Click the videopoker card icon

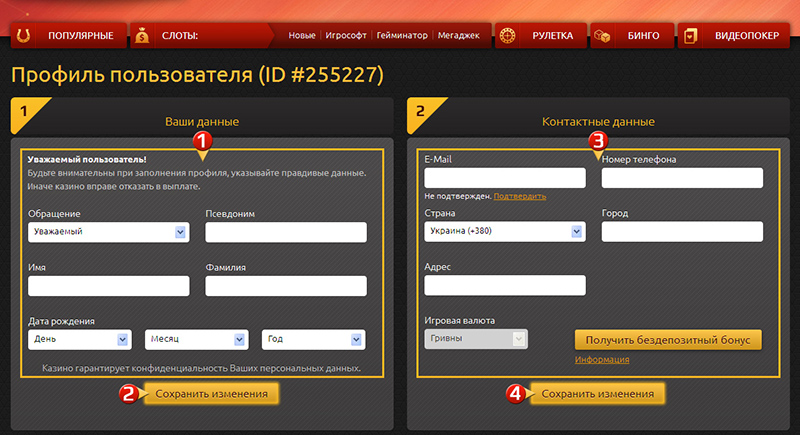click(690, 36)
